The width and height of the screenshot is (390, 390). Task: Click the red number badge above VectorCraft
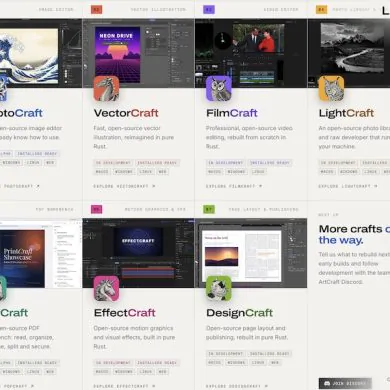(x=96, y=10)
